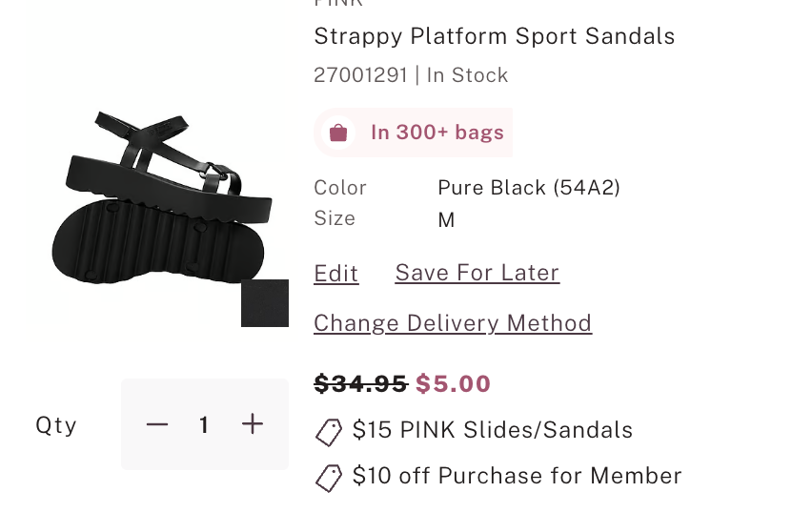
Task: Click the tag icon beside $10 off Purchase
Action: 329,477
